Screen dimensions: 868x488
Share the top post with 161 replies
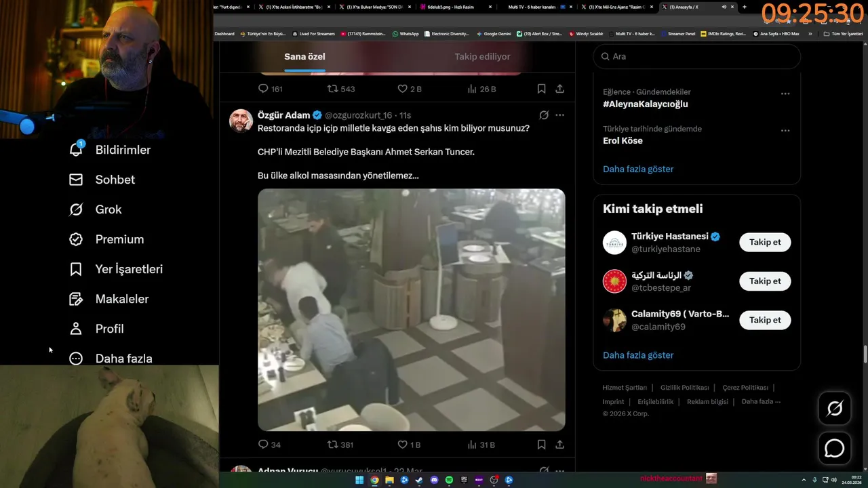[x=559, y=89]
